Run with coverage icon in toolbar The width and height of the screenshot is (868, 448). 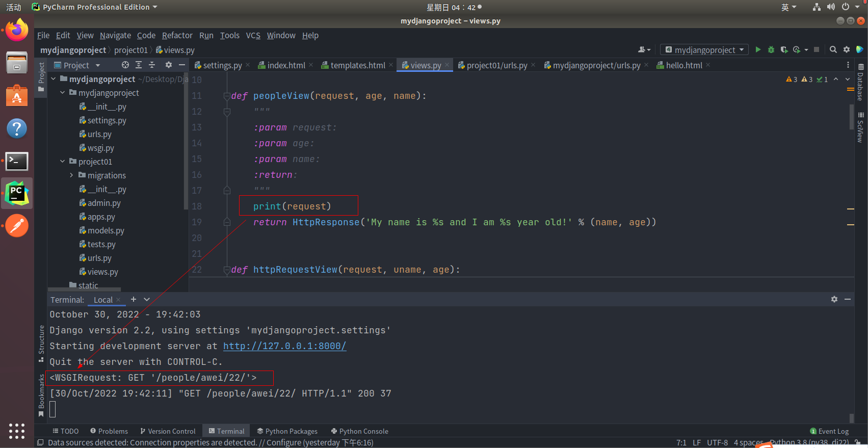(784, 49)
